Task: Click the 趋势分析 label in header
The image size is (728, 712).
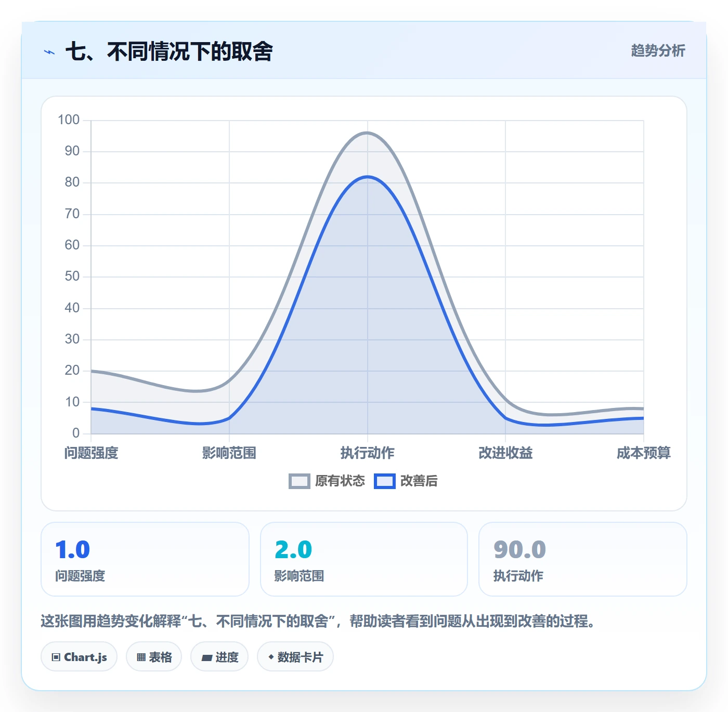Action: click(x=658, y=51)
